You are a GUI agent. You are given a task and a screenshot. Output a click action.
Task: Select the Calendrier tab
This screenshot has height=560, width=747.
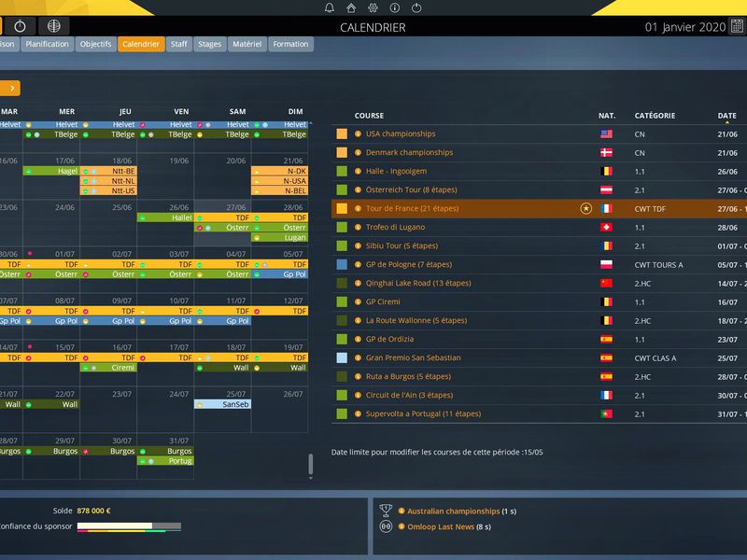point(141,44)
